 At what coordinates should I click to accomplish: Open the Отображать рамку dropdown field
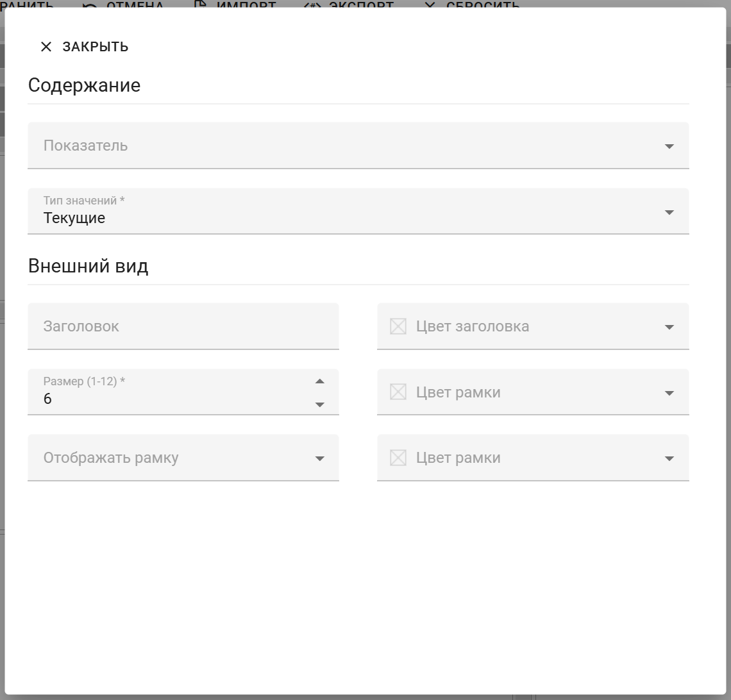[173, 458]
